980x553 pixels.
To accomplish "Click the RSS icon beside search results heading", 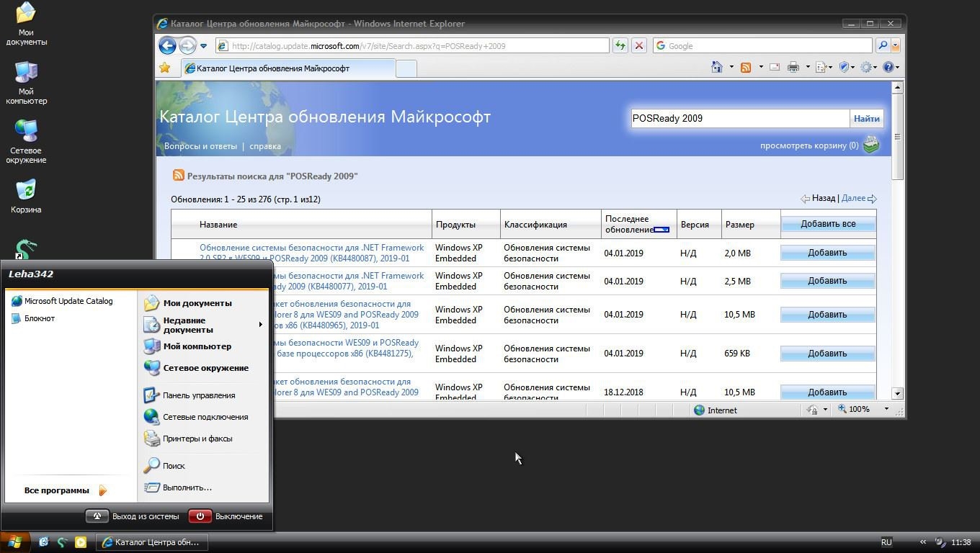I will (178, 175).
